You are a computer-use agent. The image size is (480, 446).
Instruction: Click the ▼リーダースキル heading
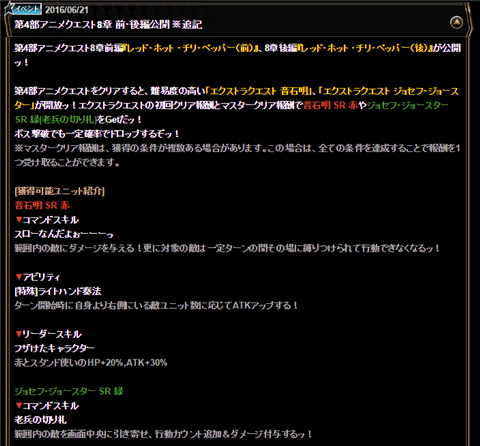tap(48, 334)
